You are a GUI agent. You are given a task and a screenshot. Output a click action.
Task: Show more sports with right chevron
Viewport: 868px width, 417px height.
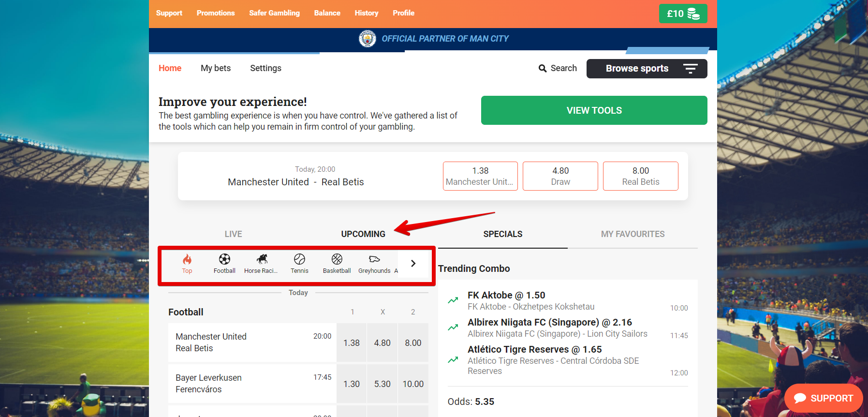click(413, 264)
